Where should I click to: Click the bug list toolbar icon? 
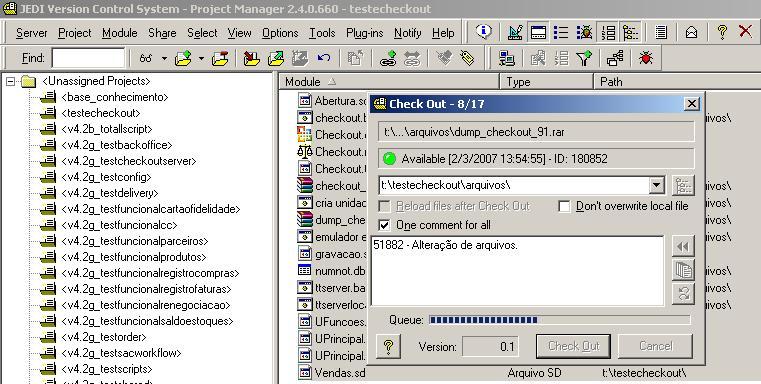click(x=584, y=33)
